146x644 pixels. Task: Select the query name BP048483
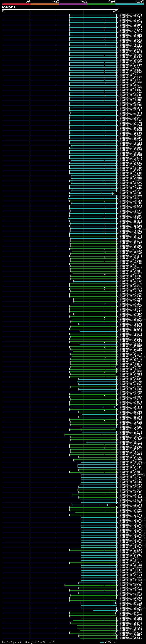click(9, 8)
